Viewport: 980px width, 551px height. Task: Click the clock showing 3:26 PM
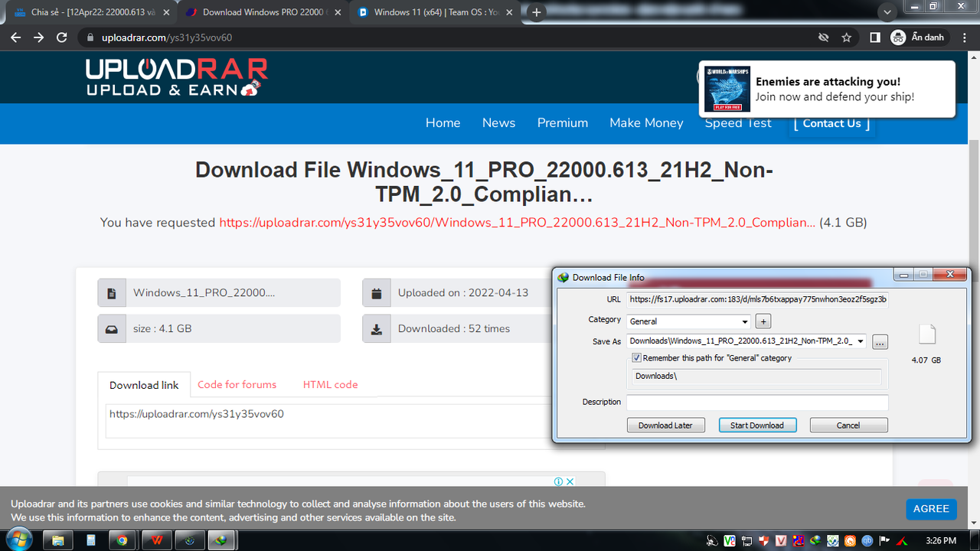pyautogui.click(x=940, y=540)
